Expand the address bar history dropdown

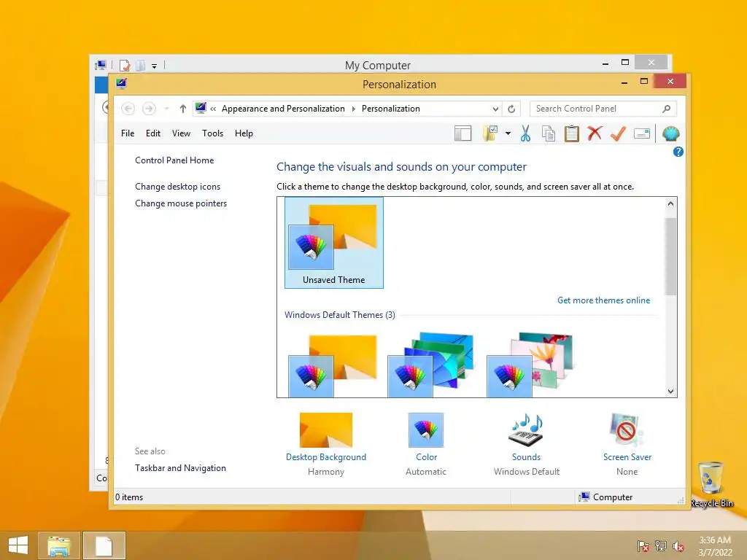click(x=495, y=109)
